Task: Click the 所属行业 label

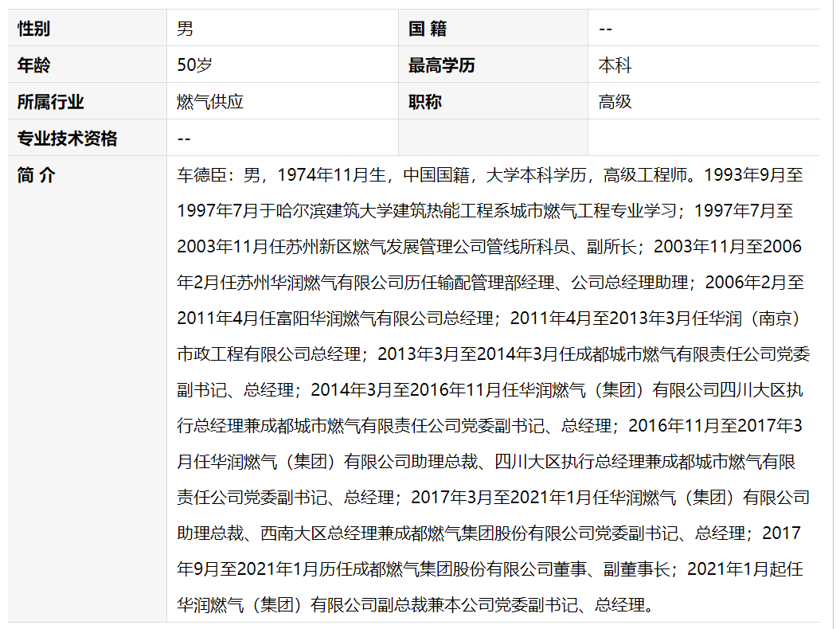Action: pos(50,102)
